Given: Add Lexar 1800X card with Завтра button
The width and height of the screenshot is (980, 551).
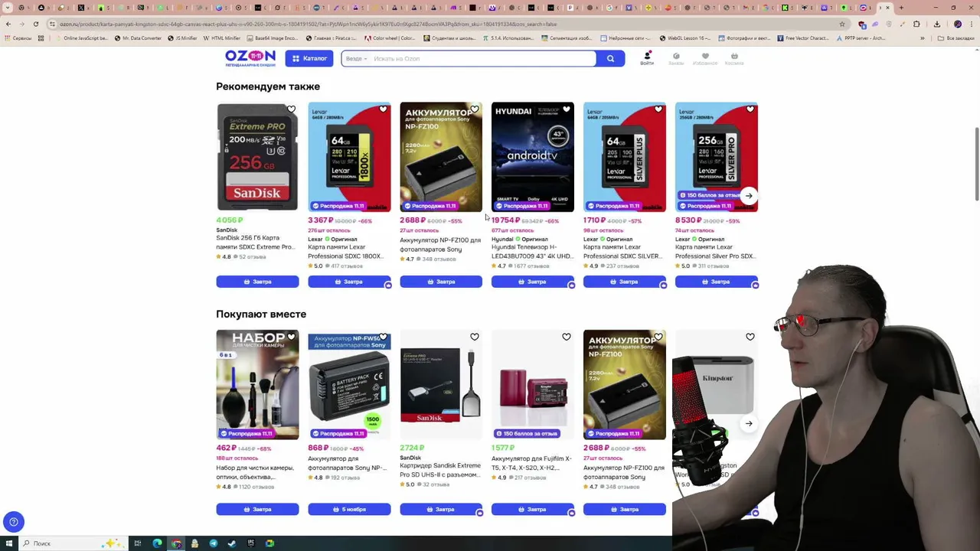Looking at the screenshot, I should [349, 282].
